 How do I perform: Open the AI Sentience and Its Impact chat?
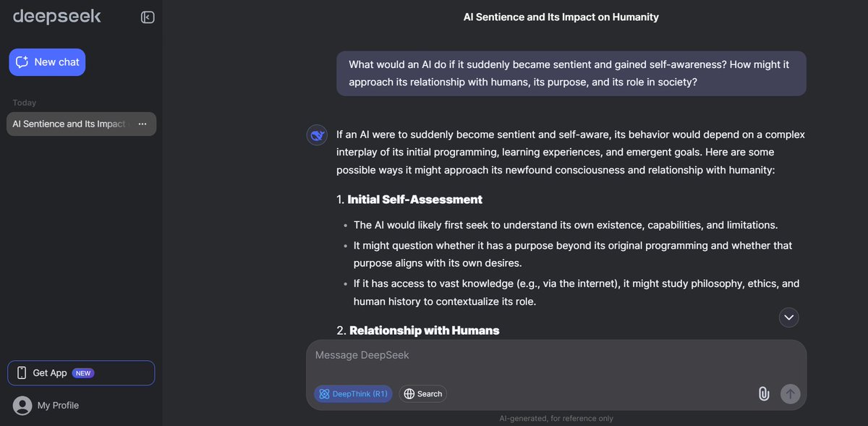click(81, 124)
